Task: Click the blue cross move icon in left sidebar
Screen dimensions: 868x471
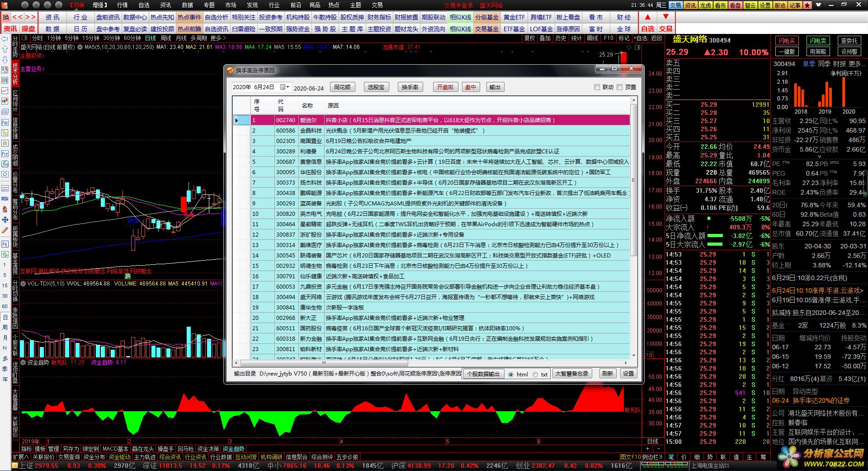Action: 5,219
